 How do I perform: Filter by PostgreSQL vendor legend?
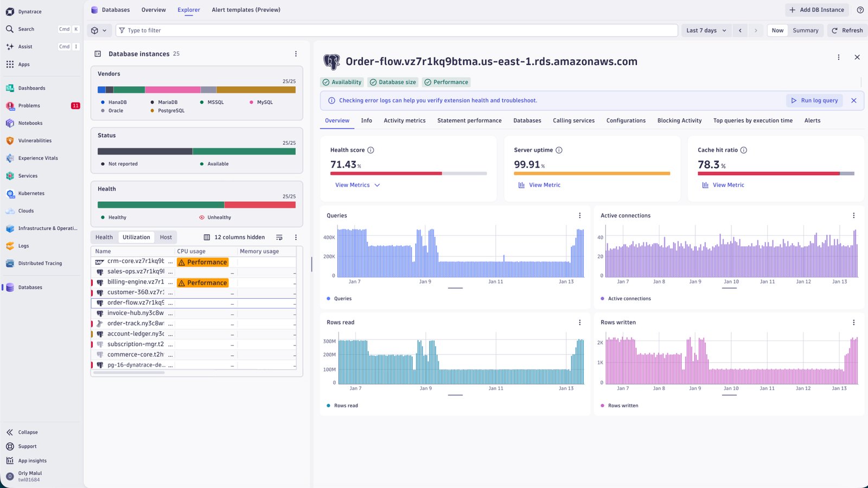click(x=168, y=111)
